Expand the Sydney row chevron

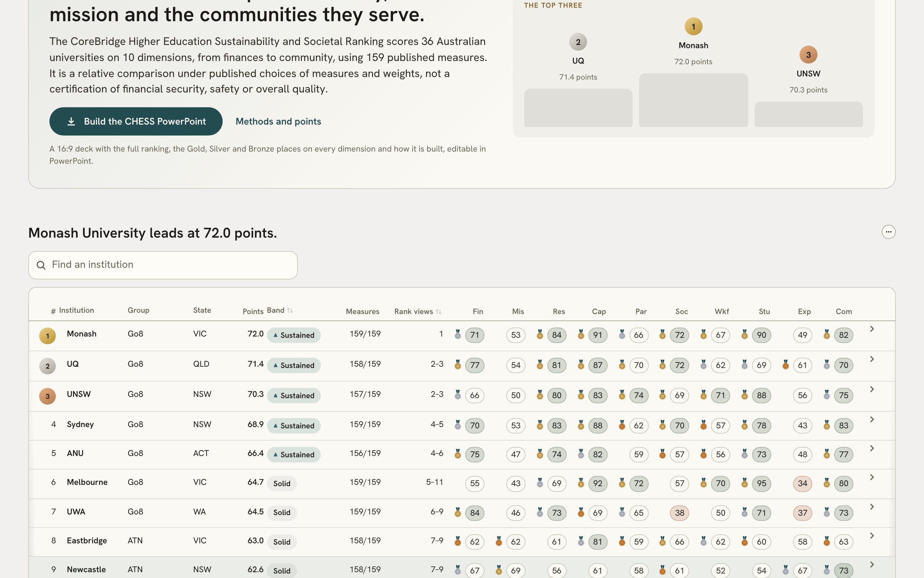(x=872, y=419)
